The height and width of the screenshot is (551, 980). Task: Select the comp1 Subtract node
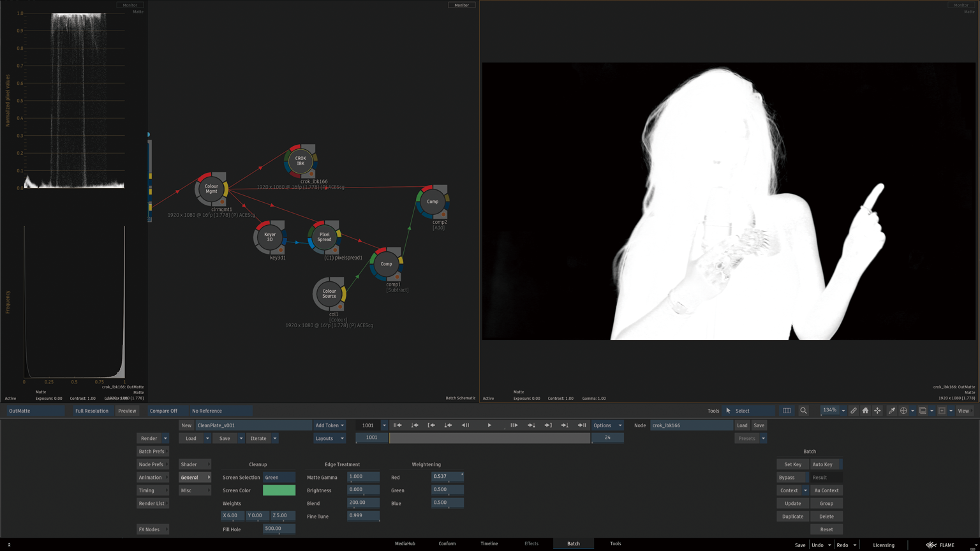pyautogui.click(x=386, y=264)
